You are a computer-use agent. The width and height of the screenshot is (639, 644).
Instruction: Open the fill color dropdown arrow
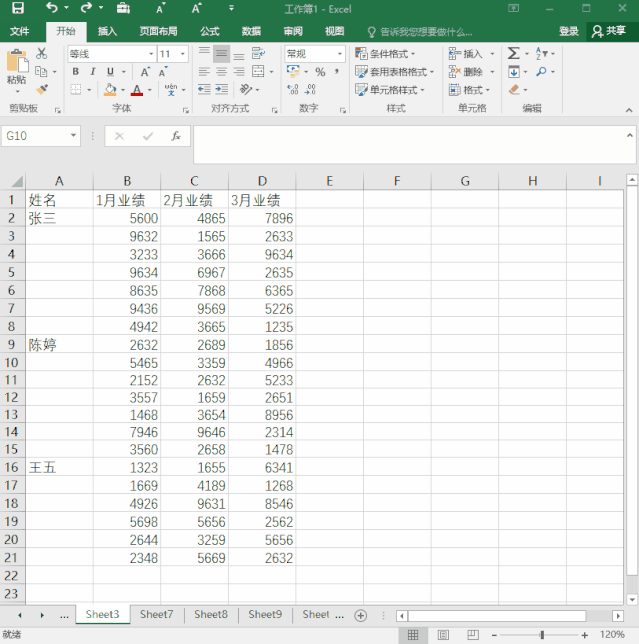coord(123,90)
